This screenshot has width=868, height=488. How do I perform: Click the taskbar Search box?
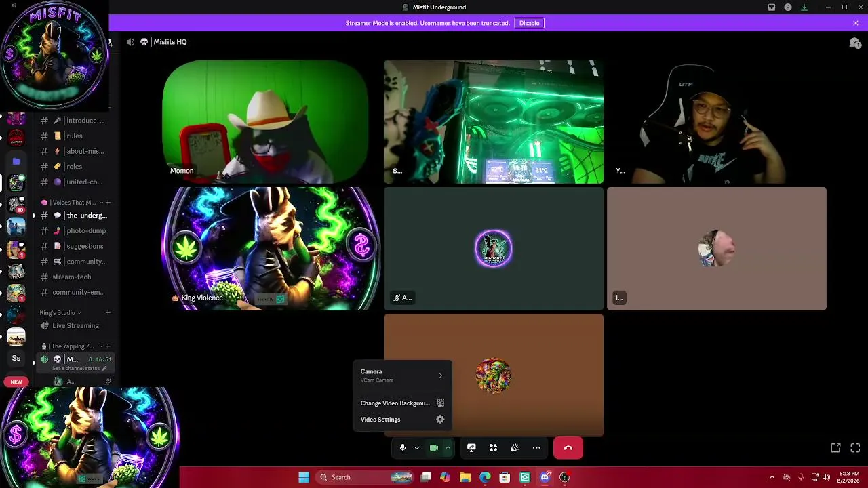tap(365, 477)
